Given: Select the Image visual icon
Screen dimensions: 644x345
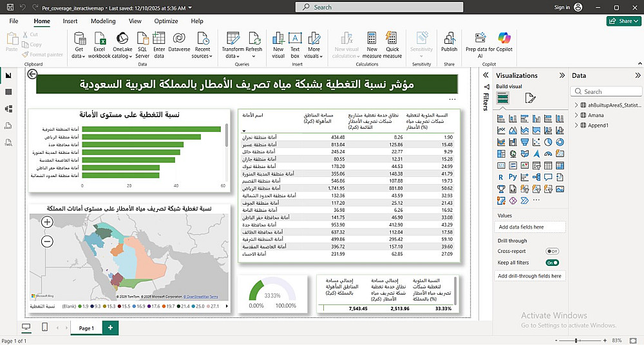Looking at the screenshot, I should pyautogui.click(x=560, y=189).
